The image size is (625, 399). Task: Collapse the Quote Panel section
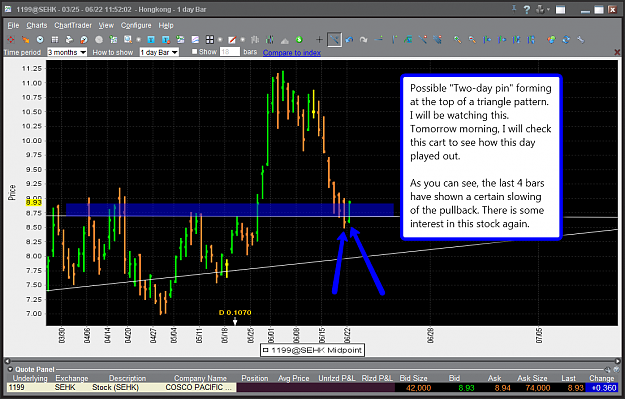coord(10,369)
